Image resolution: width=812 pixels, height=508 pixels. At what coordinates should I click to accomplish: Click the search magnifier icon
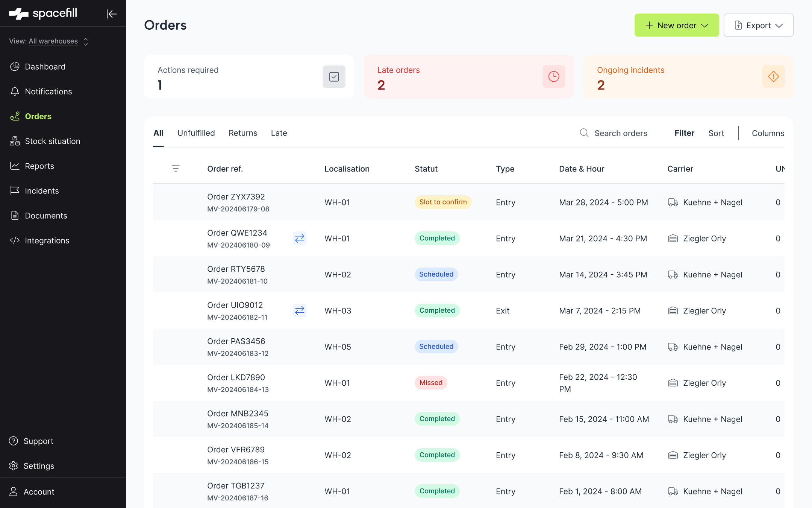(584, 133)
